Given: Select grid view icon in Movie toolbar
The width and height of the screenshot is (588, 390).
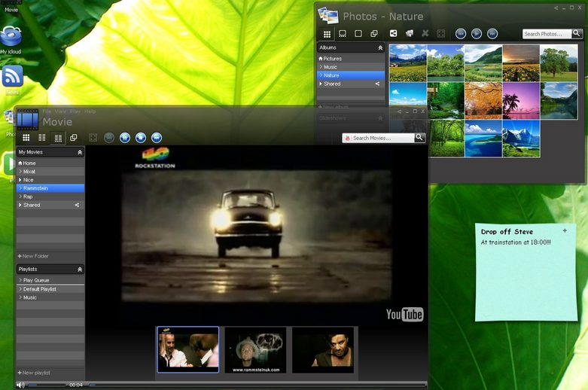Looking at the screenshot, I should pos(26,138).
